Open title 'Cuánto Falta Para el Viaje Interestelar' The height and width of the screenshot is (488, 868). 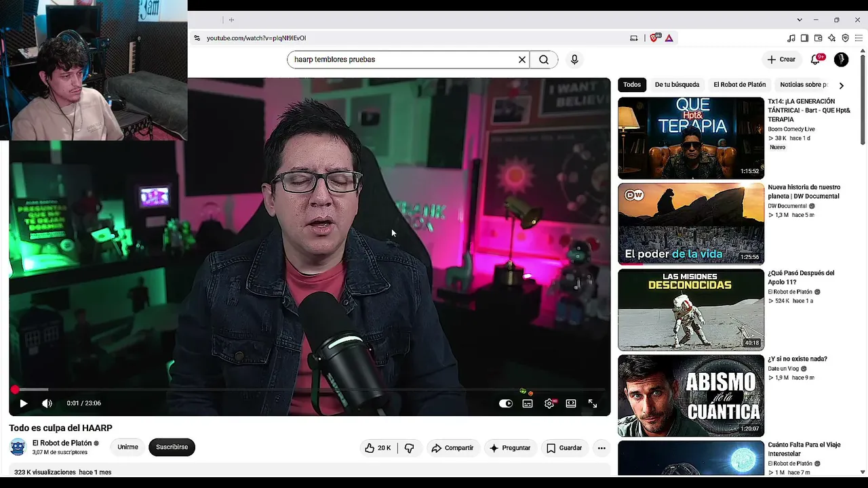[804, 449]
